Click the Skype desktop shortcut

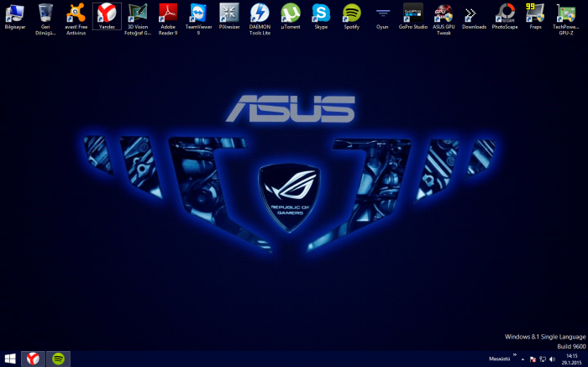tap(321, 13)
